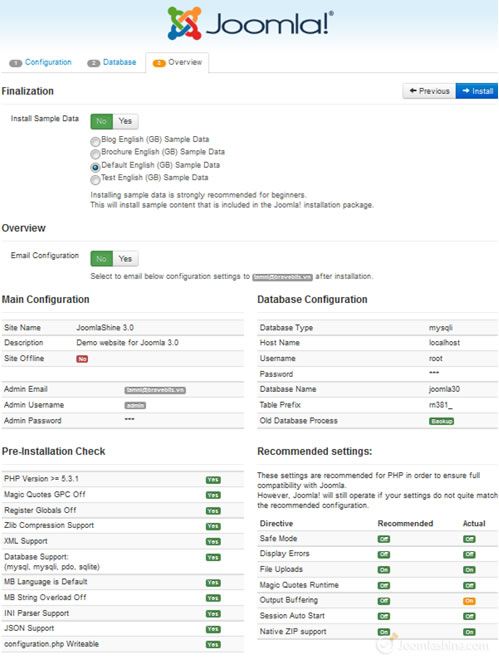Click the Yes badge for JSON Support
The height and width of the screenshot is (665, 499).
coord(213,629)
